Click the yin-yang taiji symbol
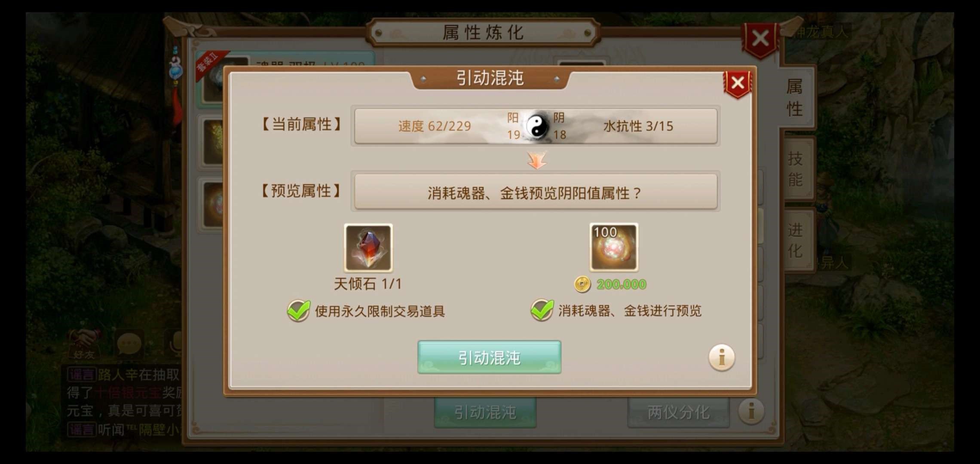 [537, 126]
